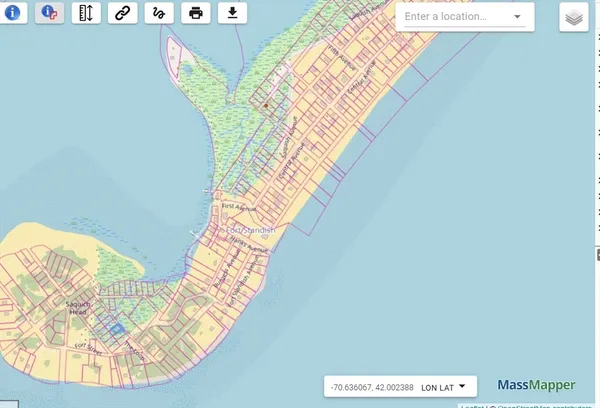Click the First Avenue street label
This screenshot has height=408, width=600.
coord(238,207)
